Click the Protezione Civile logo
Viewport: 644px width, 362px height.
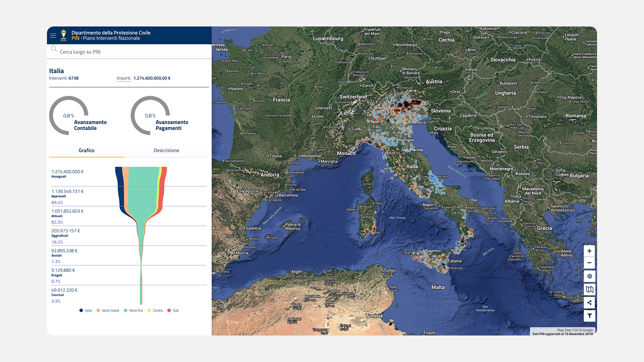coord(63,35)
